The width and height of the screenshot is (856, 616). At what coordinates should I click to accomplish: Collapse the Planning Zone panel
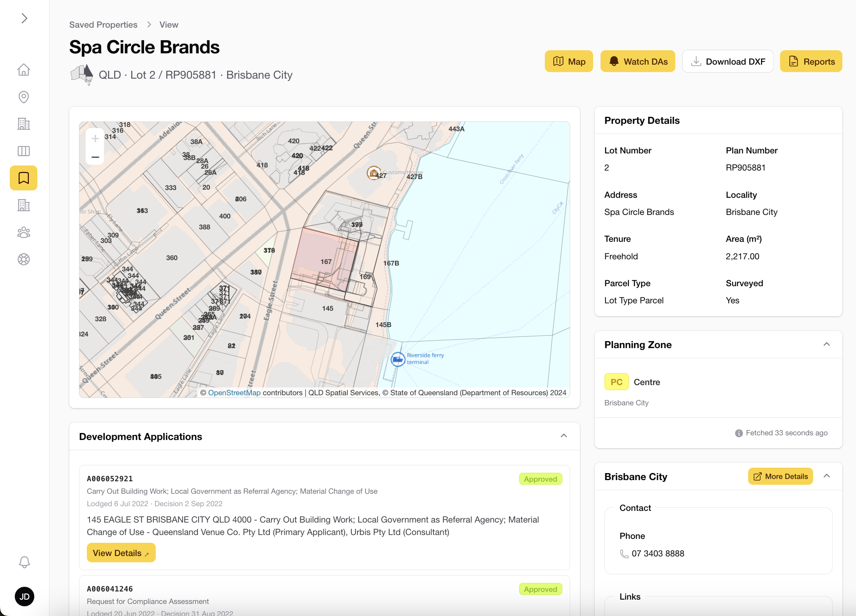[x=826, y=344]
